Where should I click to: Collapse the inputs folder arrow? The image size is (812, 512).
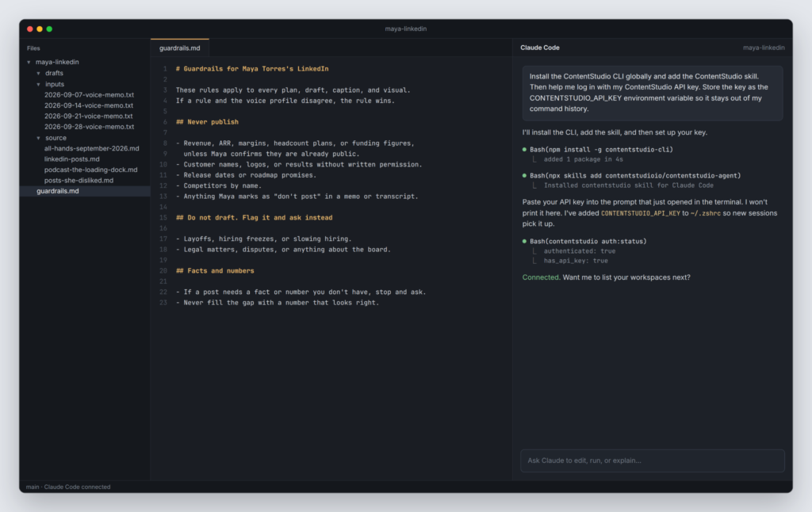pos(38,84)
